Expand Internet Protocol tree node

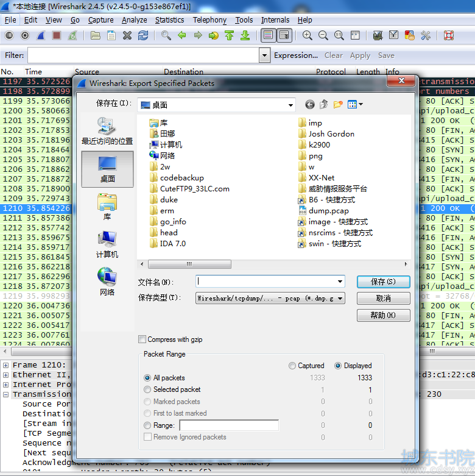[5, 385]
